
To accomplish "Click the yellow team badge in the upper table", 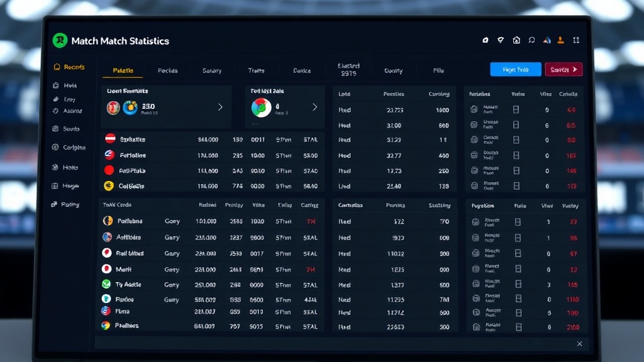I will (108, 186).
